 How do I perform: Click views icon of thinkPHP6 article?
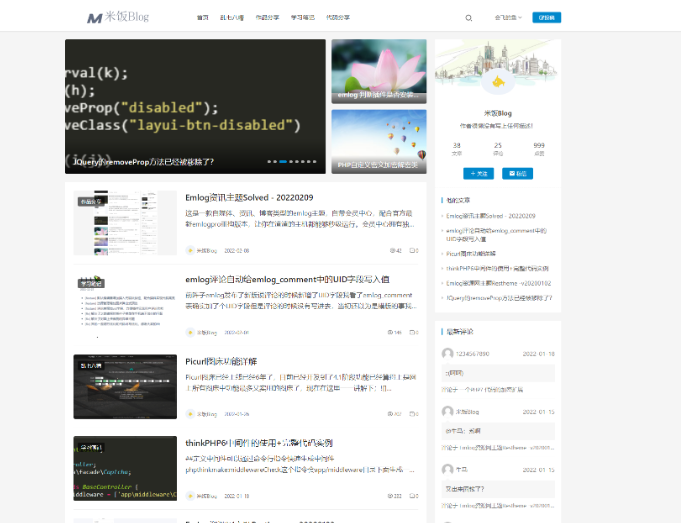(390, 496)
